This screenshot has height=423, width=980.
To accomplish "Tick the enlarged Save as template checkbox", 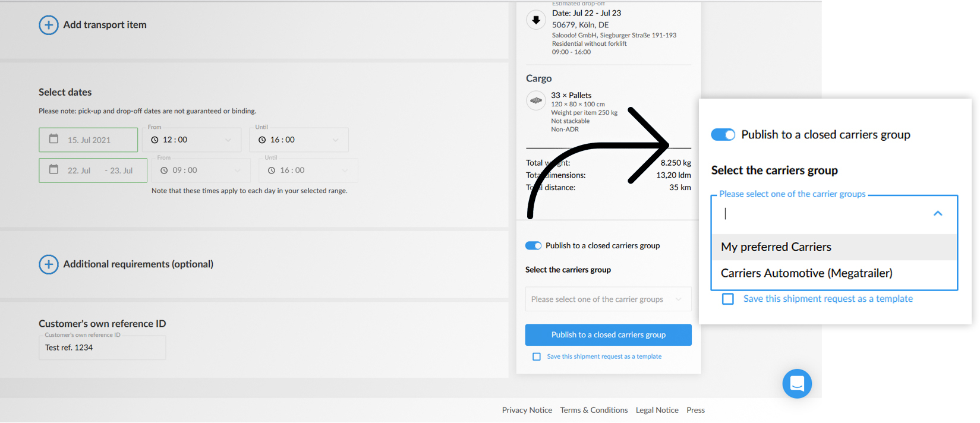I will 728,299.
